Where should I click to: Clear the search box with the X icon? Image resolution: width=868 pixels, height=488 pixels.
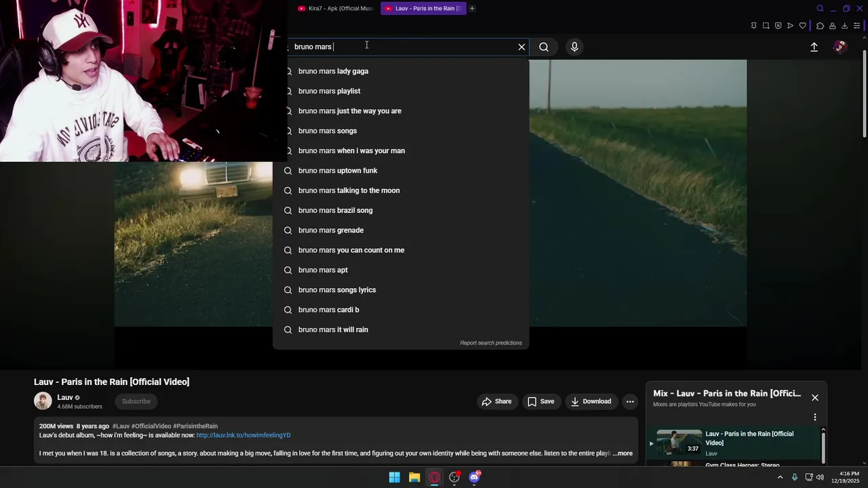pyautogui.click(x=521, y=47)
